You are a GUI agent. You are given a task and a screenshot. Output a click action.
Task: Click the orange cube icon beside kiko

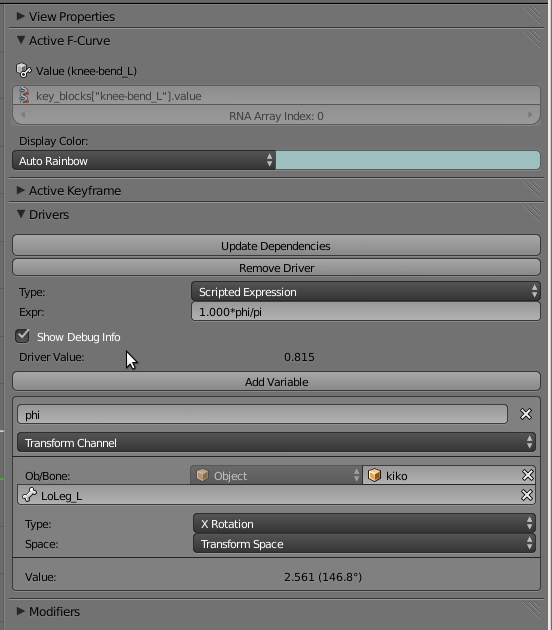tap(374, 475)
